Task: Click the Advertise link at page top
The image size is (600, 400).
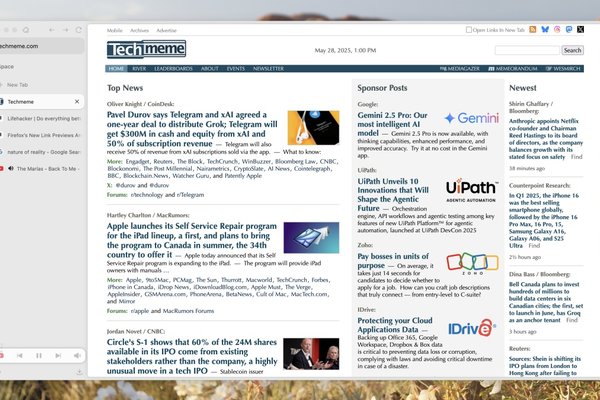Action: pyautogui.click(x=166, y=30)
